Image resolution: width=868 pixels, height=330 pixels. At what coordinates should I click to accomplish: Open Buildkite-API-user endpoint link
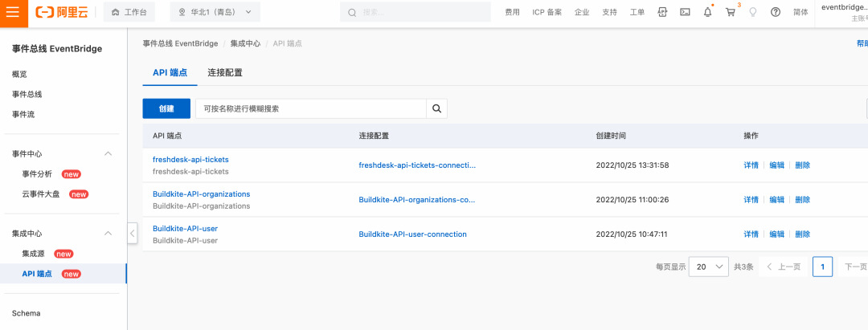click(185, 228)
